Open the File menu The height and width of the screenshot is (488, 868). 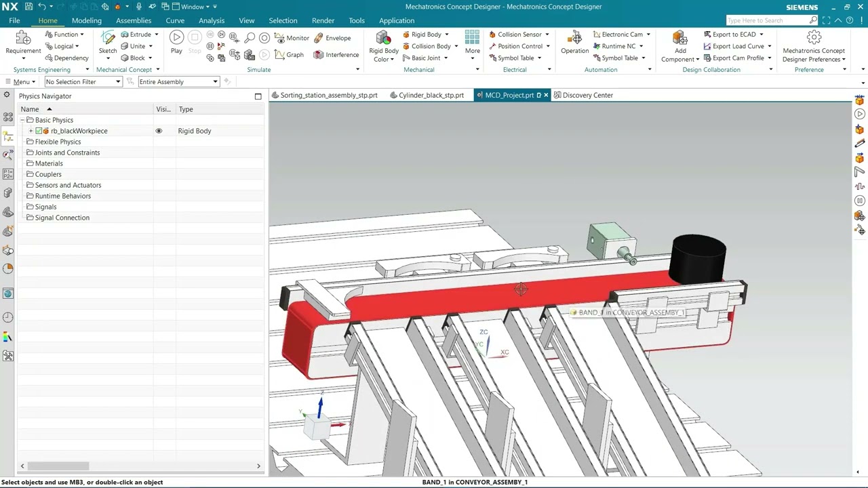[14, 20]
